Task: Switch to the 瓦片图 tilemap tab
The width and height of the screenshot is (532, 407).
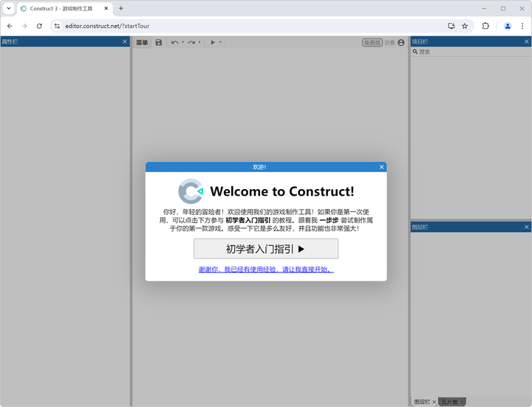Action: pos(449,402)
